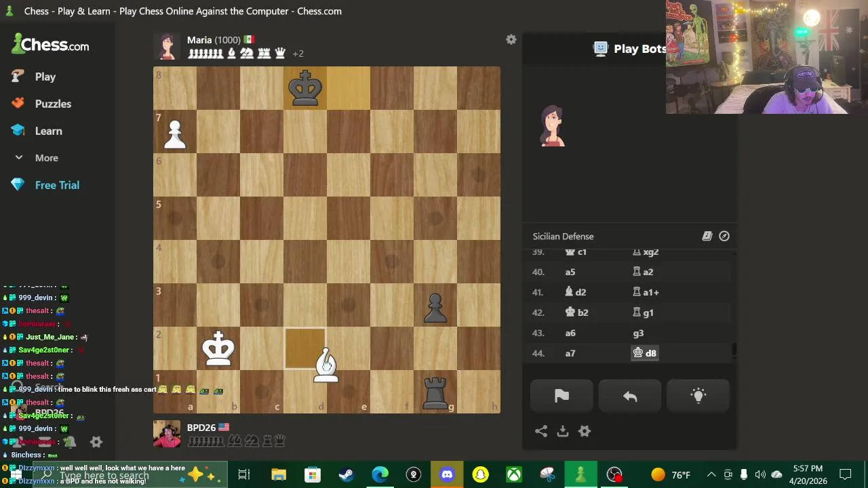868x488 pixels.
Task: Jump to move 44 a7
Action: click(x=570, y=353)
